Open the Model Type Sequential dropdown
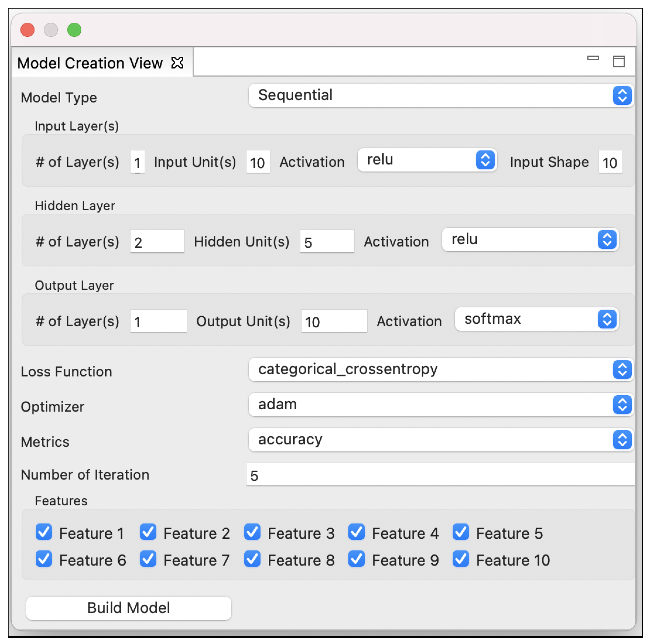The width and height of the screenshot is (650, 644). click(440, 96)
